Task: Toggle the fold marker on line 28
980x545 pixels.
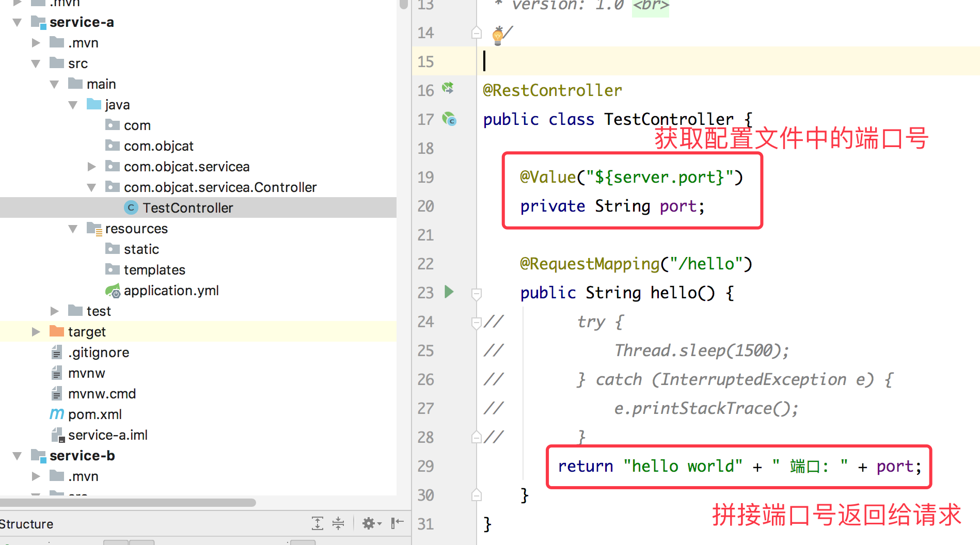Action: coord(476,438)
